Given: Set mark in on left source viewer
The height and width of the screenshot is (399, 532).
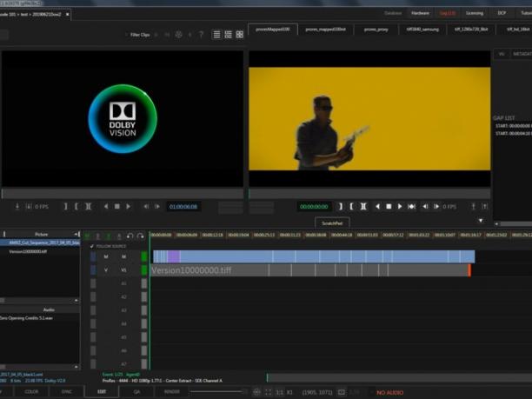Looking at the screenshot, I should pyautogui.click(x=65, y=206).
